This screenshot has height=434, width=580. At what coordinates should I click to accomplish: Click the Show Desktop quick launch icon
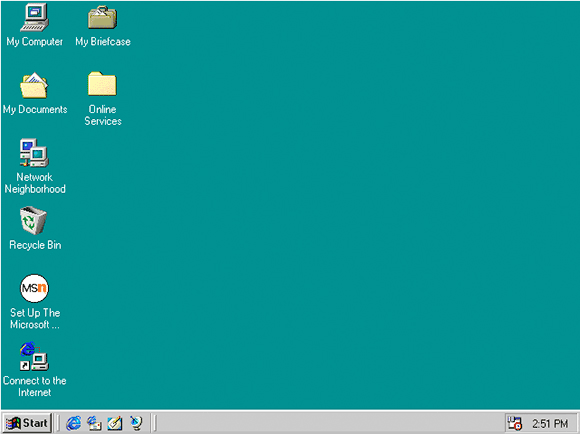115,423
